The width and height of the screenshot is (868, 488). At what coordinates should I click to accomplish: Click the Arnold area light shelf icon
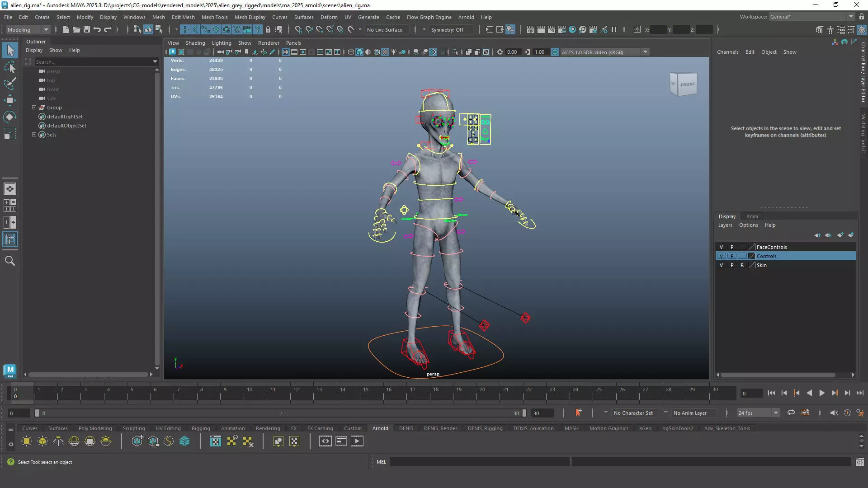click(27, 441)
